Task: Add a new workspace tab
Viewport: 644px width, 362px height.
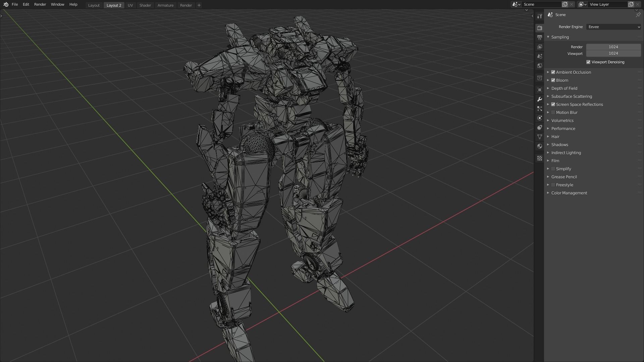Action: pos(199,5)
